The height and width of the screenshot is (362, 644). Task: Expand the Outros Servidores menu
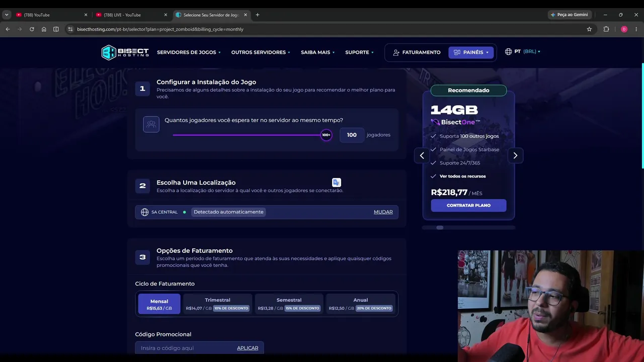261,52
